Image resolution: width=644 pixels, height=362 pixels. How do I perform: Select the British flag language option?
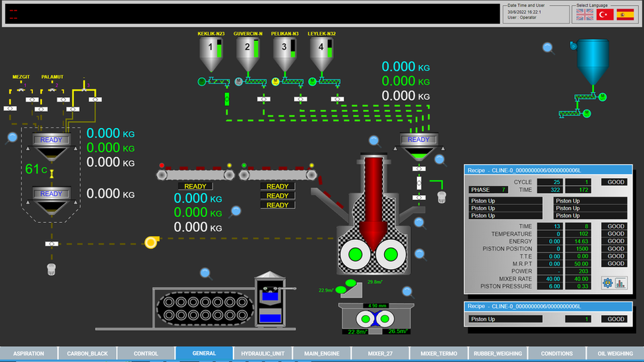click(x=585, y=15)
